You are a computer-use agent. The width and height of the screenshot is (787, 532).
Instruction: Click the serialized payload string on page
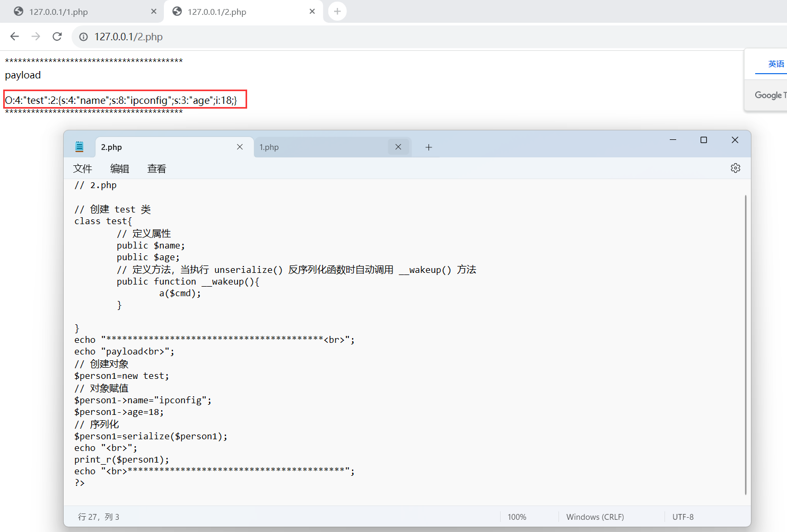[121, 100]
